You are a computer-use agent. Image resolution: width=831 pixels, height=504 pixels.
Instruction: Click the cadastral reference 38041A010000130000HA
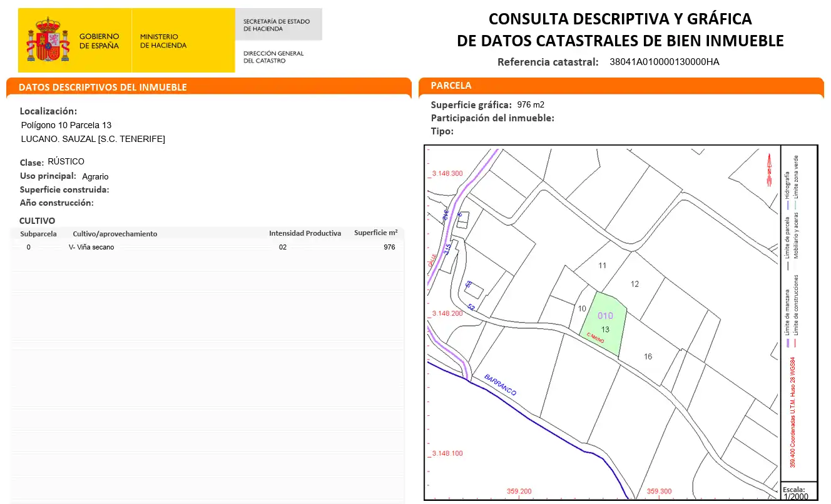(665, 62)
